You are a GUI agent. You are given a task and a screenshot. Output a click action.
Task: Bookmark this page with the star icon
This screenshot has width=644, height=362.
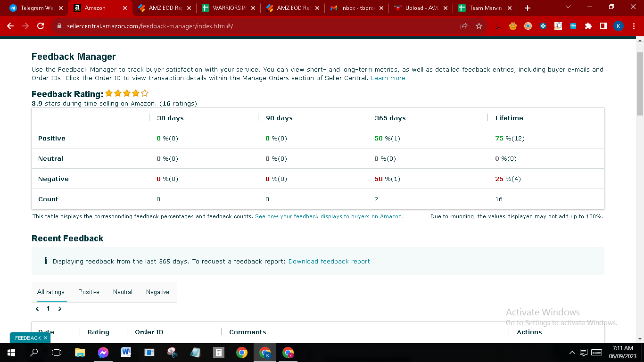coord(479,26)
